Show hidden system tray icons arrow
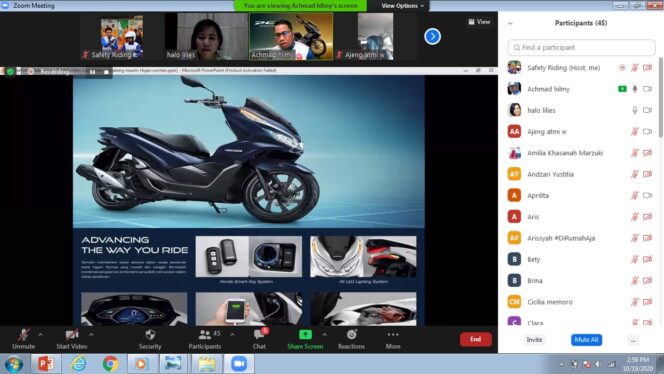 (562, 364)
